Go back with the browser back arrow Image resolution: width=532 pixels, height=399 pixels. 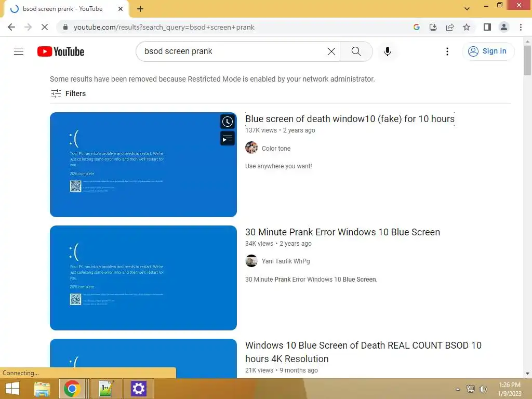coord(11,27)
